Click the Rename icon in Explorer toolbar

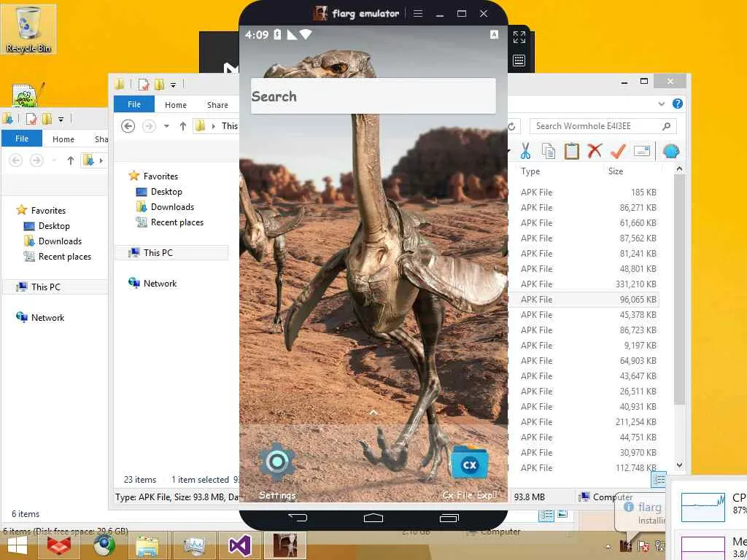(x=642, y=152)
